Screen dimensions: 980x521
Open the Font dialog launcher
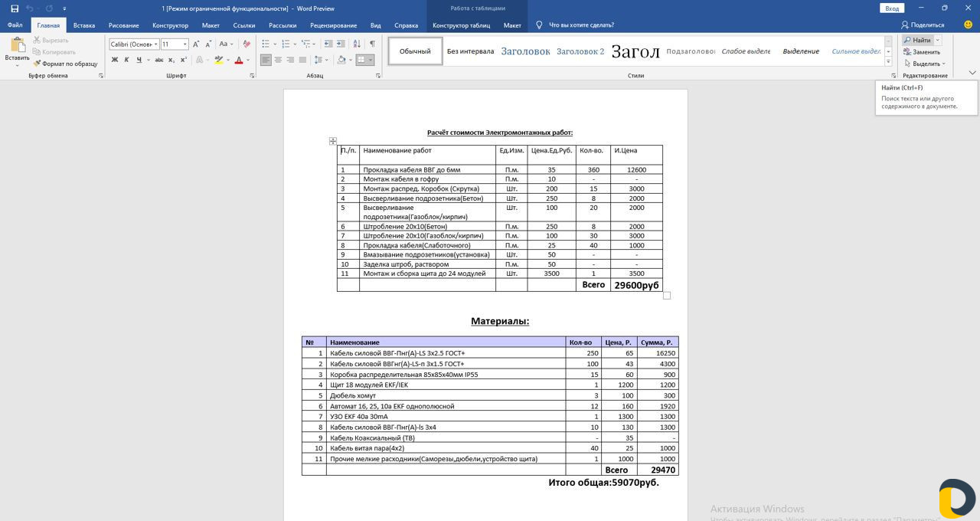point(252,76)
